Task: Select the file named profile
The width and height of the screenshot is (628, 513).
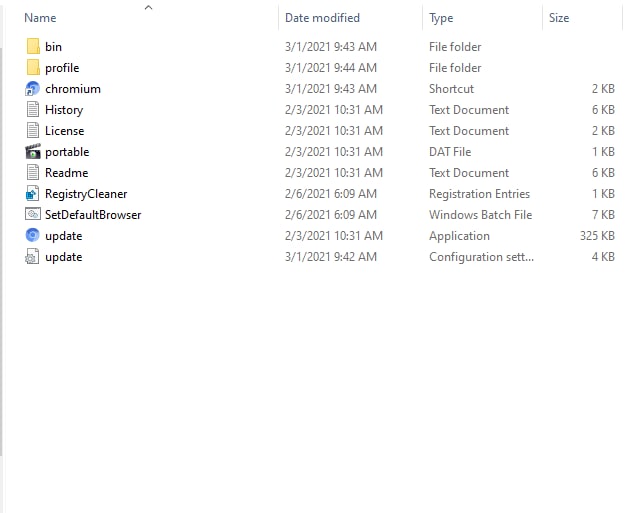Action: point(62,68)
